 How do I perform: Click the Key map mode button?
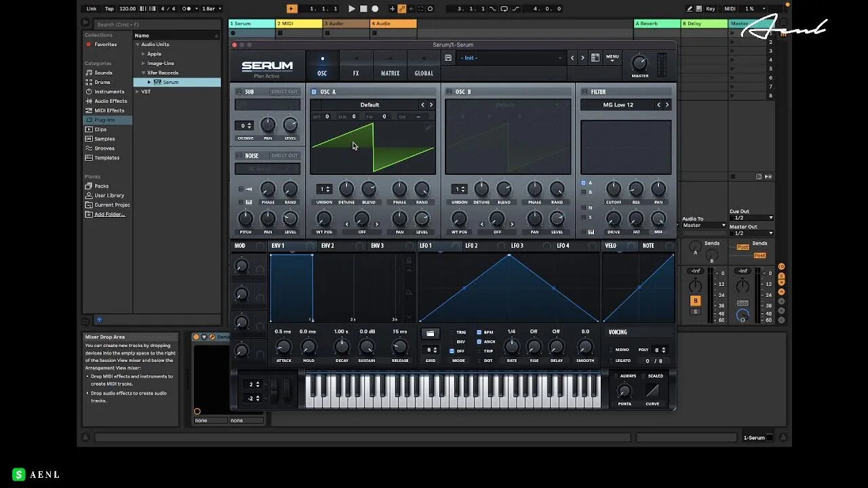711,9
